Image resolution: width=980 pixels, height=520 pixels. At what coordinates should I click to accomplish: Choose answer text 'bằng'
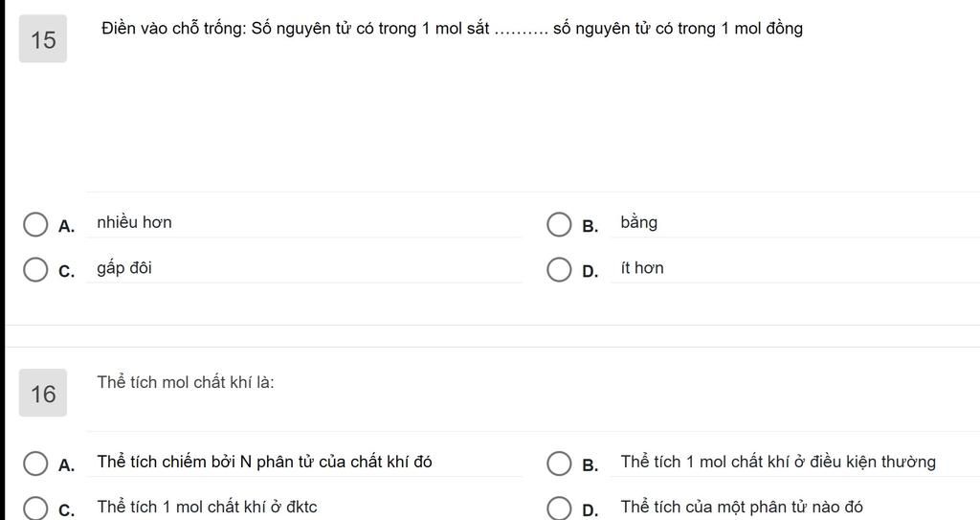coord(638,223)
